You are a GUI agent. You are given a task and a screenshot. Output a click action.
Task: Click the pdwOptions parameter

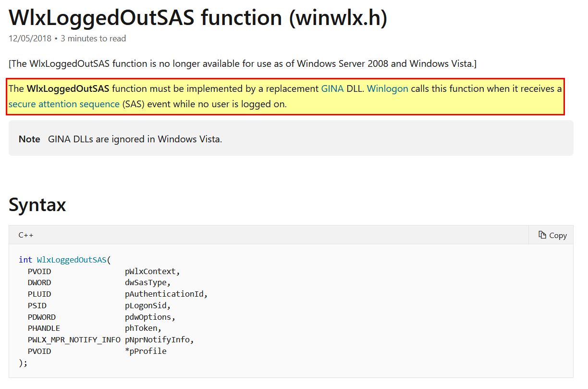(x=148, y=317)
